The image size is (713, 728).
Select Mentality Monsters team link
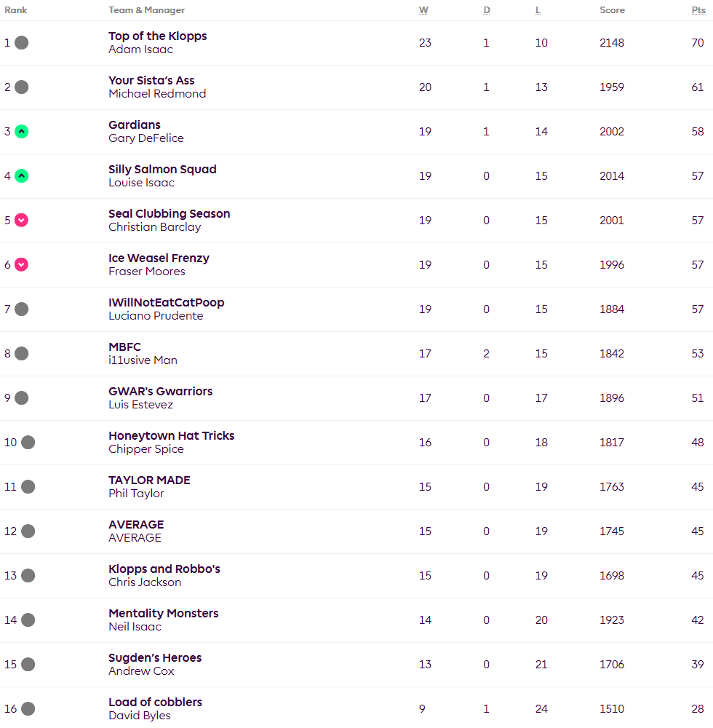tap(163, 614)
